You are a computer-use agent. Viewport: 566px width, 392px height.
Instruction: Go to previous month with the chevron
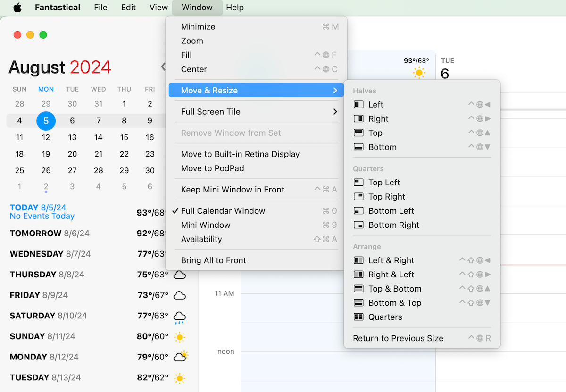pos(163,67)
